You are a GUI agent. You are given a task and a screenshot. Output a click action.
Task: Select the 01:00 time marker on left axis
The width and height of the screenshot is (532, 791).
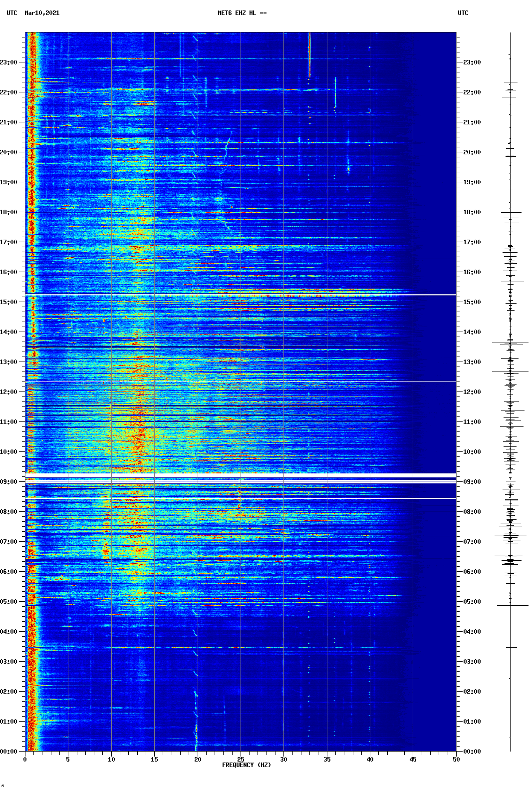(9, 722)
